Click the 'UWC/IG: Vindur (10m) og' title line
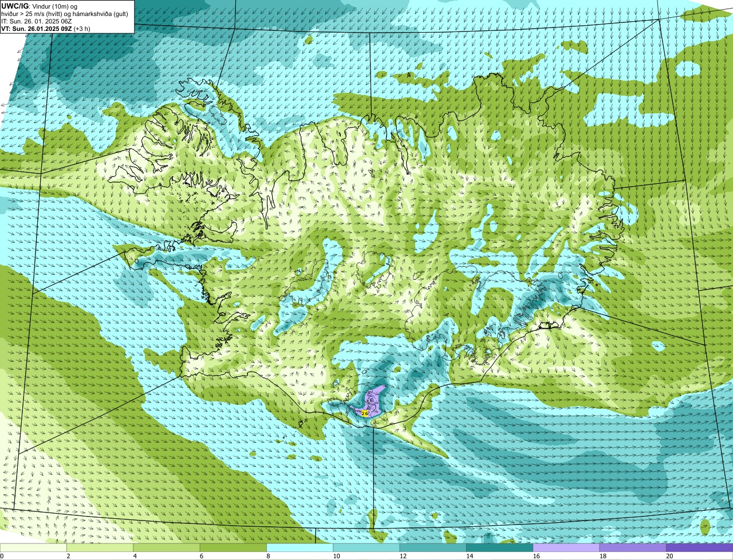The image size is (733, 560). pos(39,6)
